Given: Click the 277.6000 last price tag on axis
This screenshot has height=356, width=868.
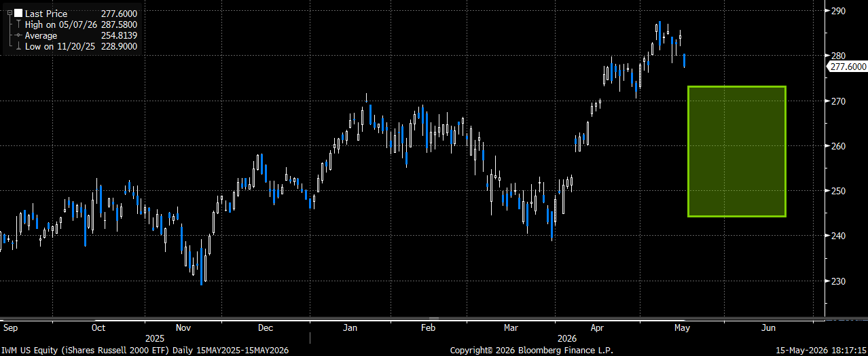Looking at the screenshot, I should point(848,67).
